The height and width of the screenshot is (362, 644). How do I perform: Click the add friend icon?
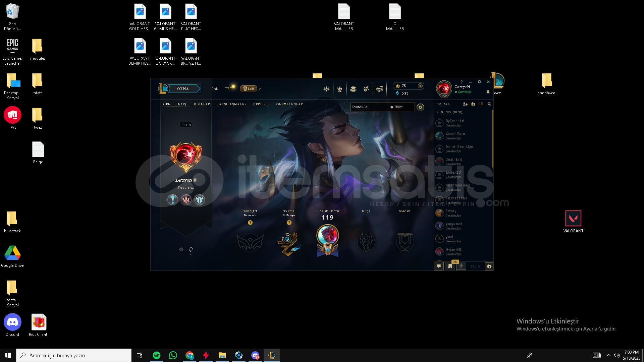pyautogui.click(x=465, y=104)
